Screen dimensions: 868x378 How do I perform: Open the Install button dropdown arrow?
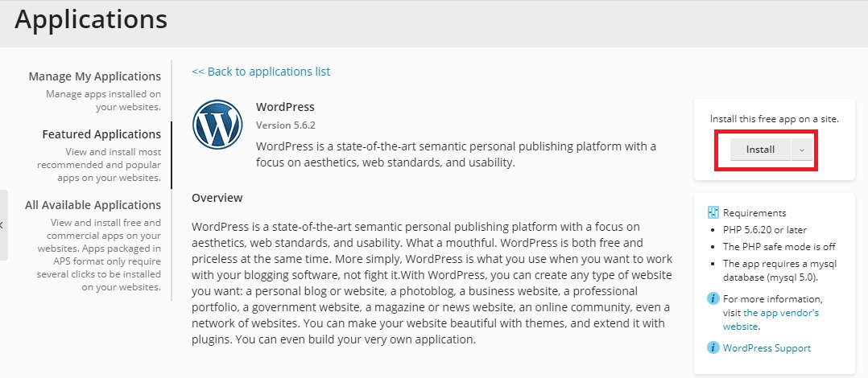(x=802, y=150)
